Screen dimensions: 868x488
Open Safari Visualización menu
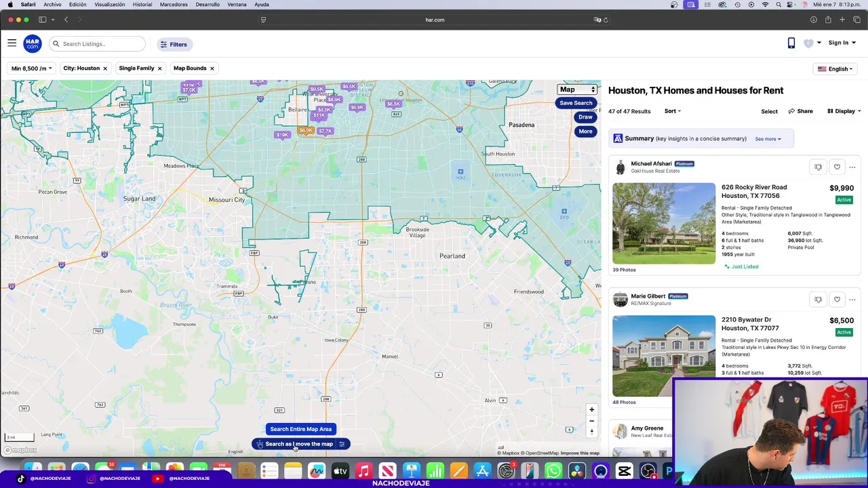click(110, 5)
